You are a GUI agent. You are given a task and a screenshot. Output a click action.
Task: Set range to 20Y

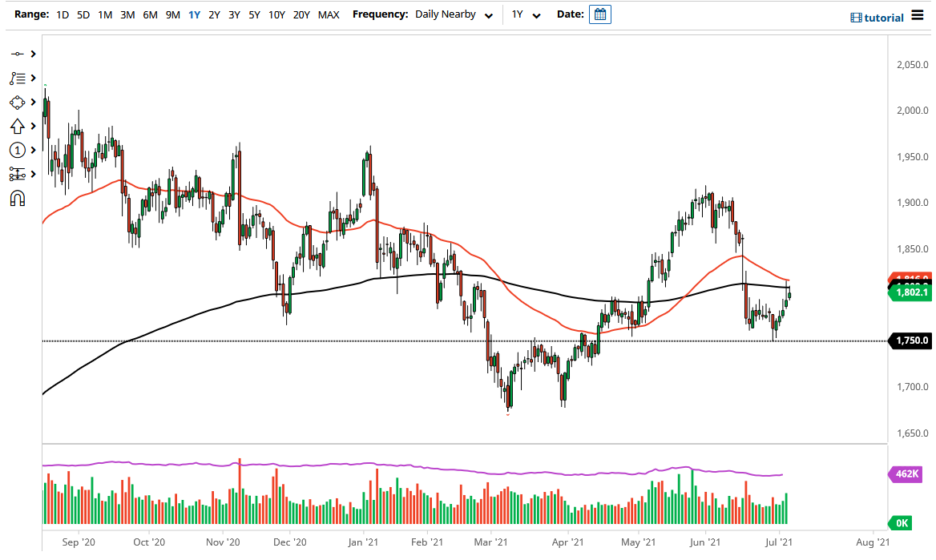(x=301, y=14)
